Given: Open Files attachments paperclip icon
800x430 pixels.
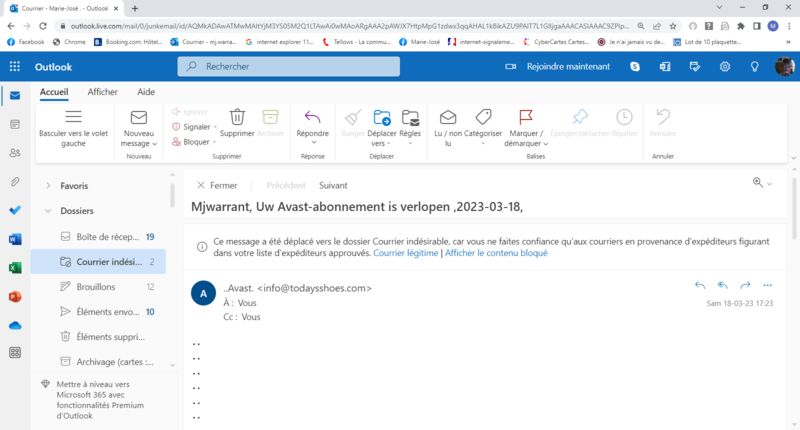Looking at the screenshot, I should (15, 181).
